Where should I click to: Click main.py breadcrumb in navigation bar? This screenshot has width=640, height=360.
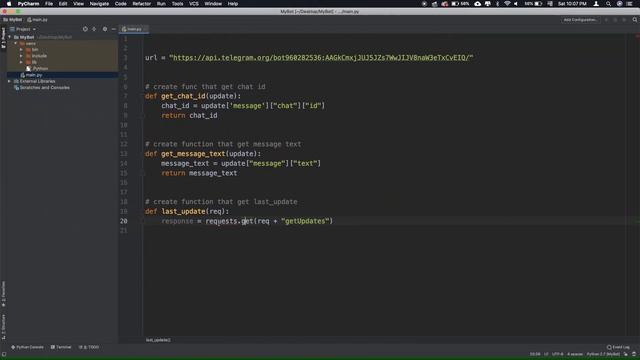(38, 20)
